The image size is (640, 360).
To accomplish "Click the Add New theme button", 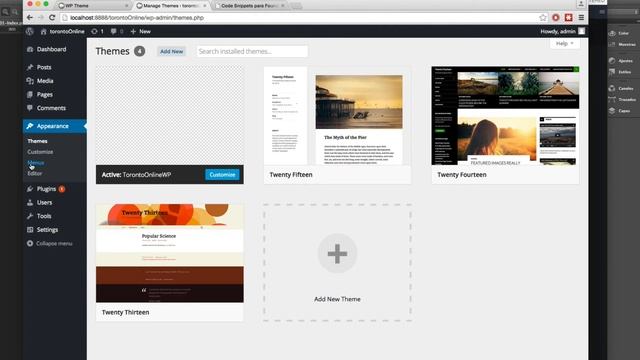I will click(171, 51).
